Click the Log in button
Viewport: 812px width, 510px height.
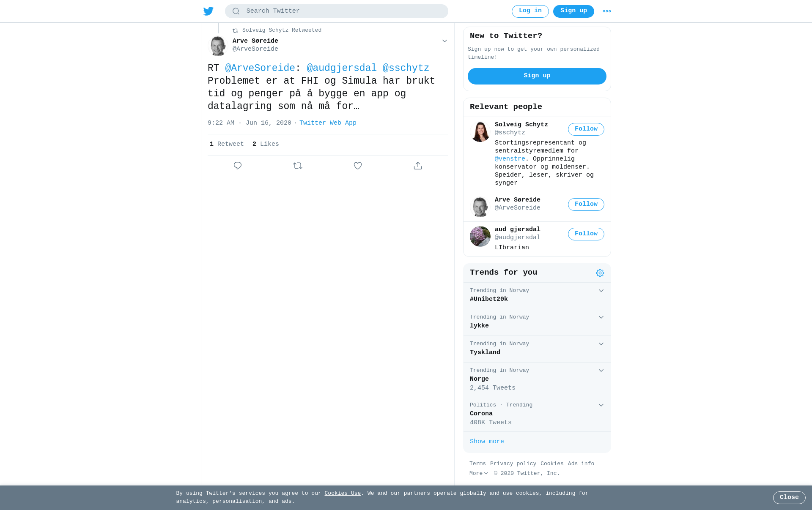[530, 11]
